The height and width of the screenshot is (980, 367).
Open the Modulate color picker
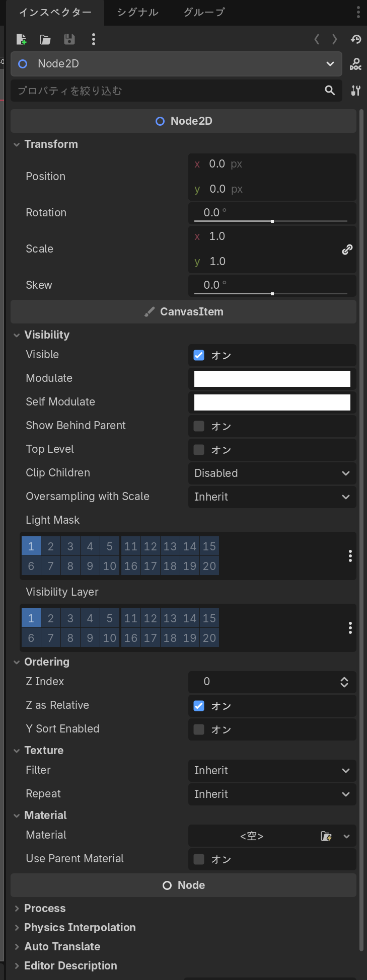point(272,379)
